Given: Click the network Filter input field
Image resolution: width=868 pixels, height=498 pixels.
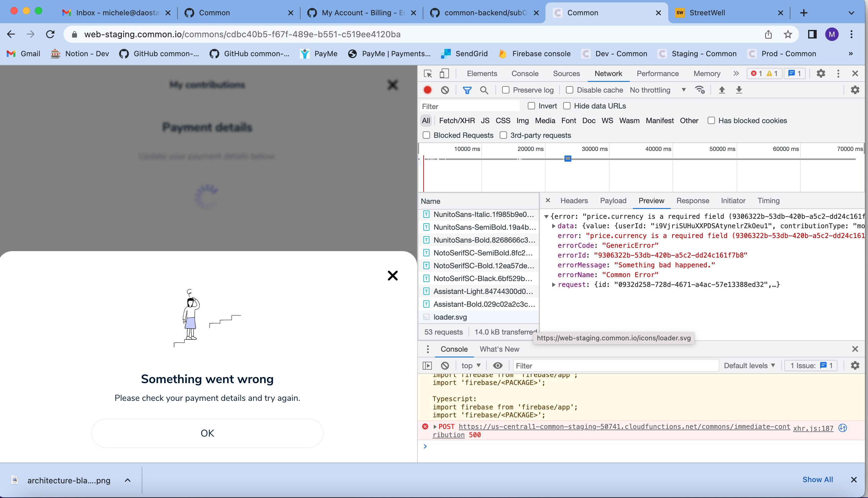Looking at the screenshot, I should pyautogui.click(x=470, y=106).
